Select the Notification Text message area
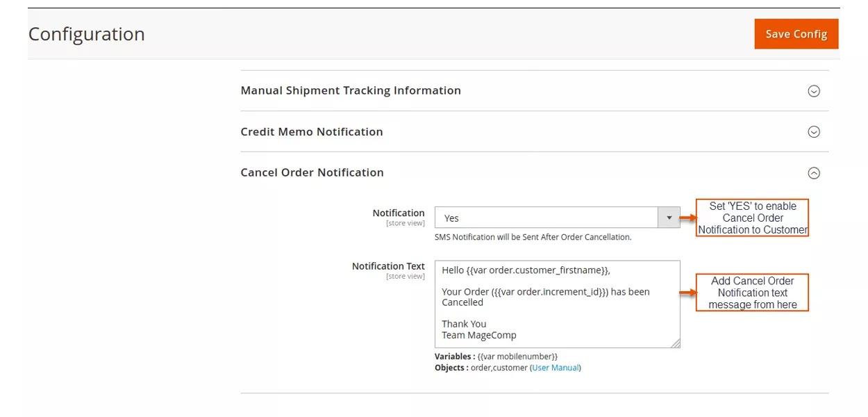Screen dimensions: 868x417 (x=557, y=304)
